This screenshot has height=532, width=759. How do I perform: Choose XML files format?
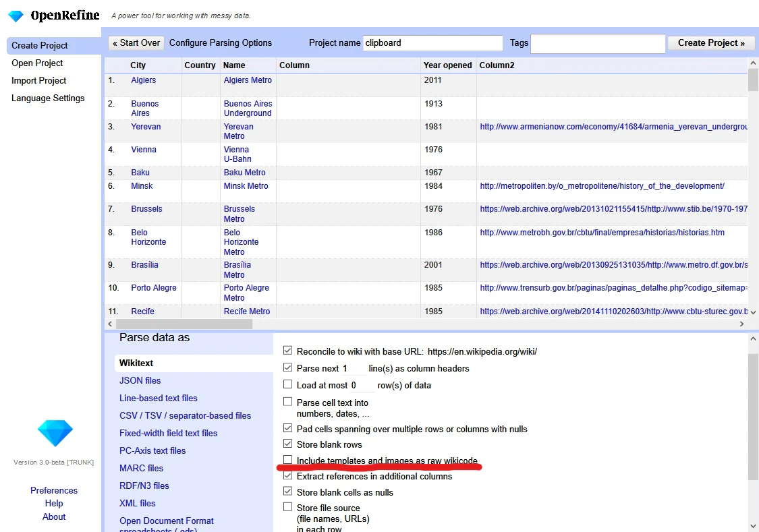(138, 503)
